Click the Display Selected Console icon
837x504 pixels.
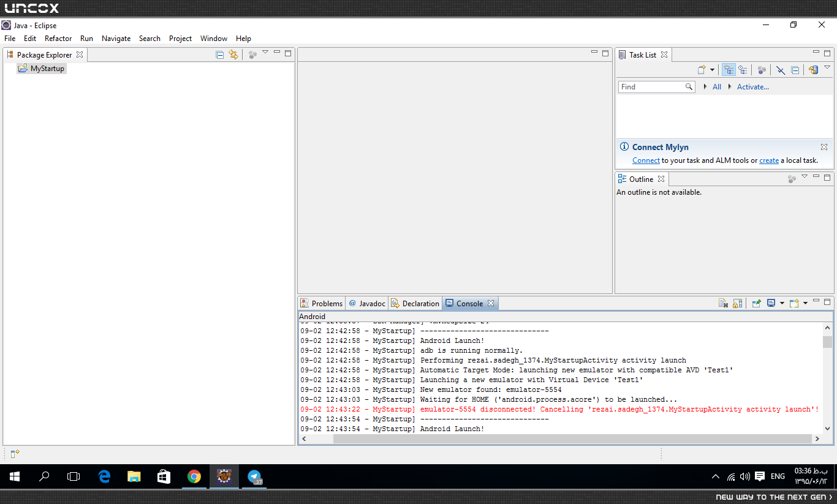tap(771, 303)
